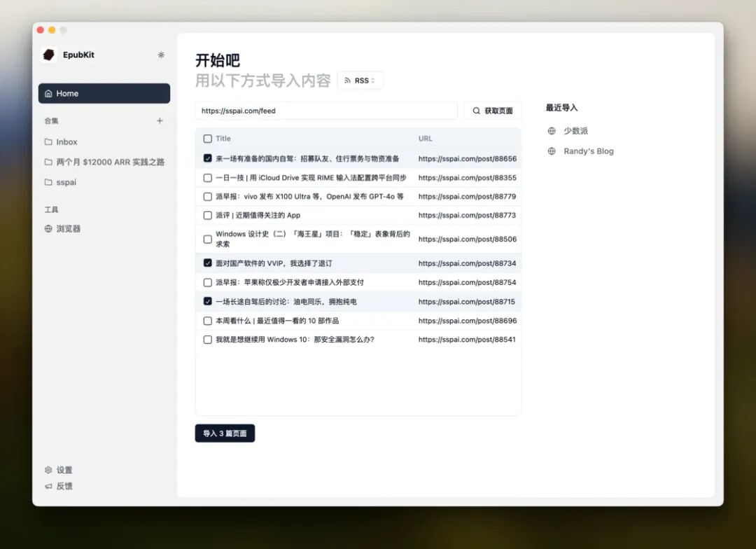This screenshot has width=756, height=549.
Task: Click the 获取页面 fetch button
Action: click(x=492, y=111)
